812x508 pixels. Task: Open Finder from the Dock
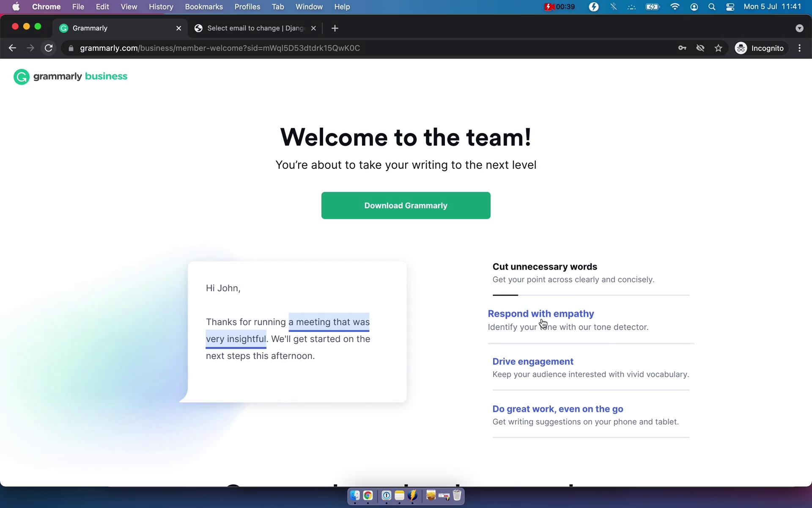tap(355, 495)
